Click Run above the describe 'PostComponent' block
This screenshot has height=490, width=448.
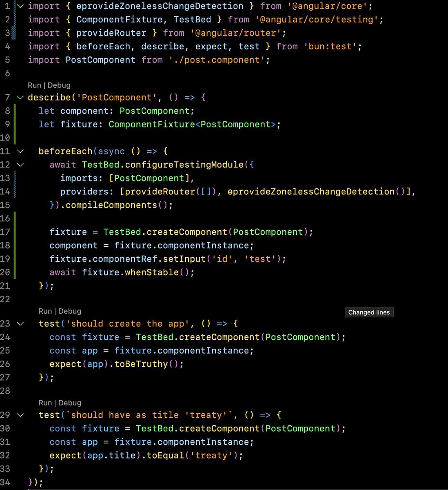34,85
